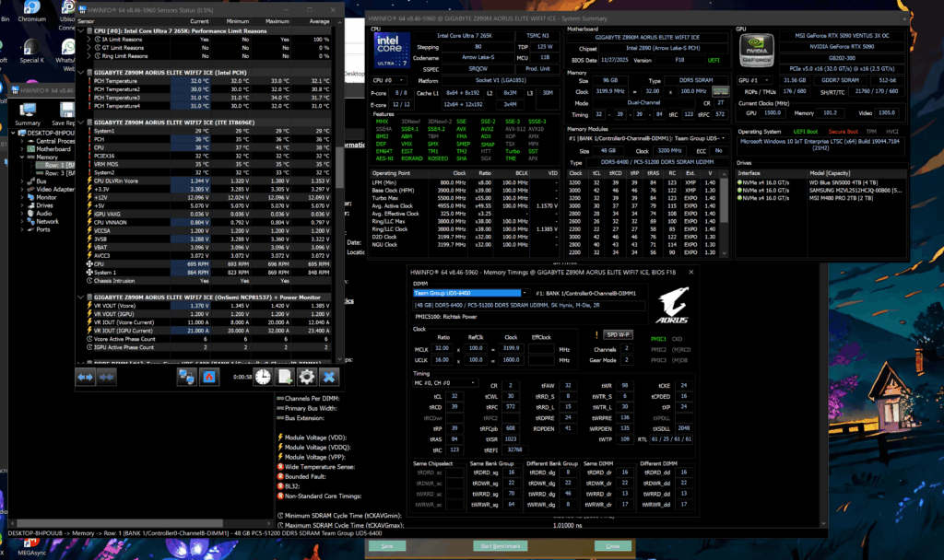Select the Network tree node
This screenshot has width=944, height=560.
[x=47, y=221]
